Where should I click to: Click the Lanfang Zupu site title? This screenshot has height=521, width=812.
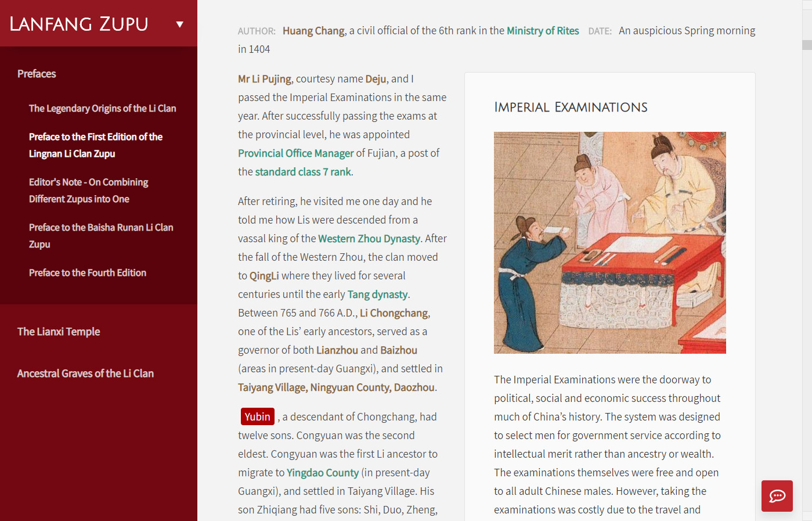[x=79, y=24]
